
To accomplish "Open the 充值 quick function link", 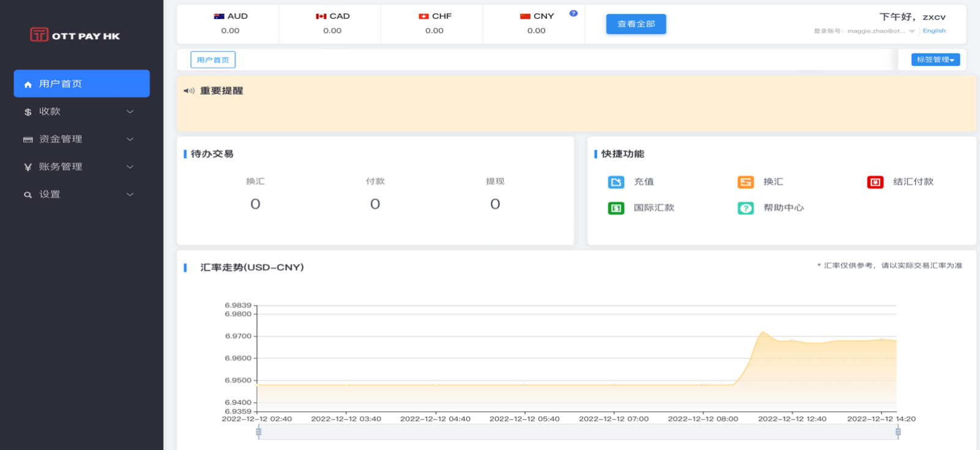I will 644,182.
